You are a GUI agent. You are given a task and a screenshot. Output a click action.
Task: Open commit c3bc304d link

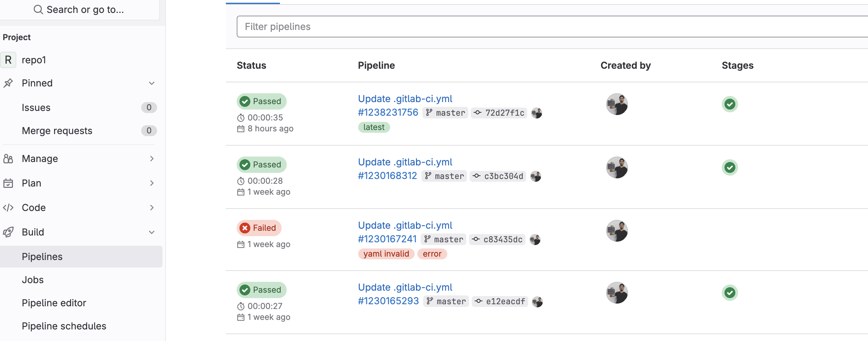coord(503,176)
